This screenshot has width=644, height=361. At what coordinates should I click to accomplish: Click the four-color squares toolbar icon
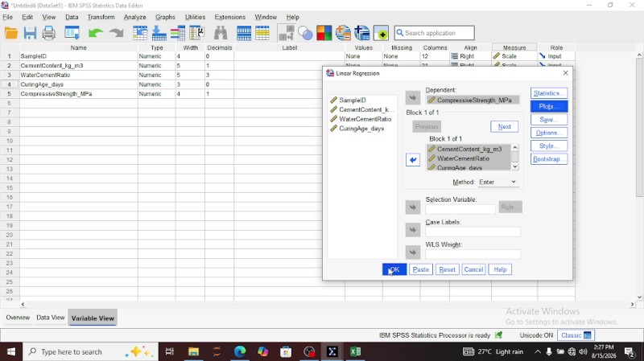(x=324, y=33)
